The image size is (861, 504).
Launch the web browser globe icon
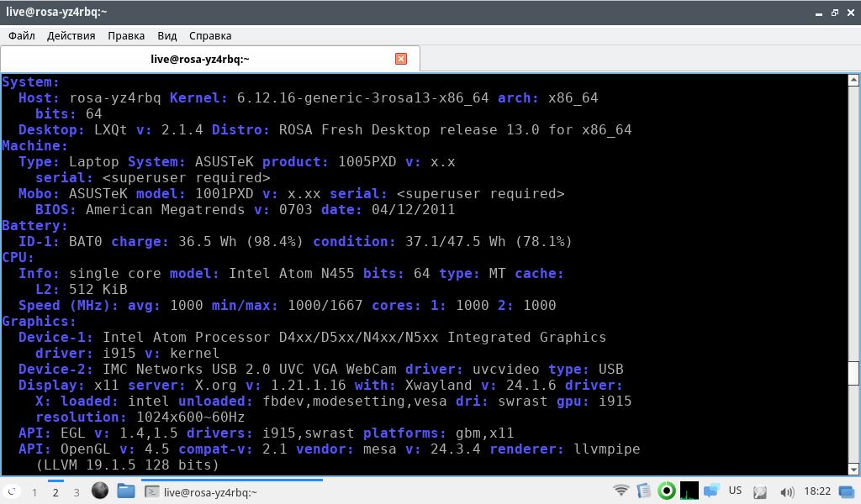point(99,491)
